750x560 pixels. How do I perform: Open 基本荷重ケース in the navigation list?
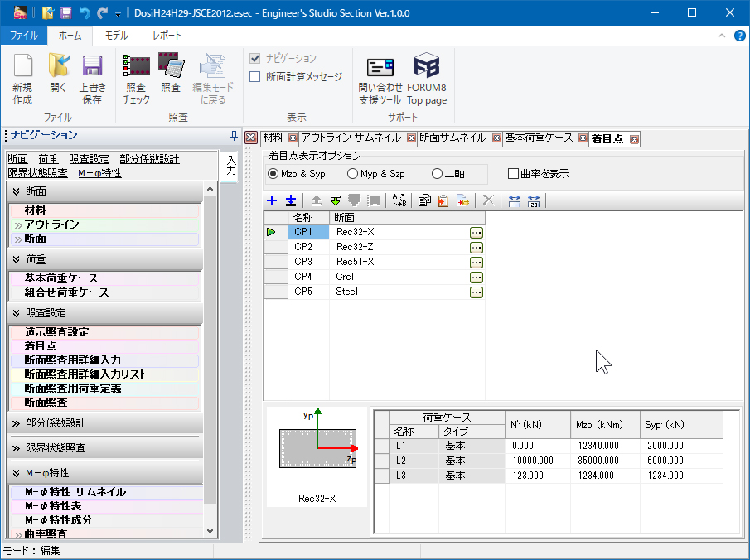104,278
